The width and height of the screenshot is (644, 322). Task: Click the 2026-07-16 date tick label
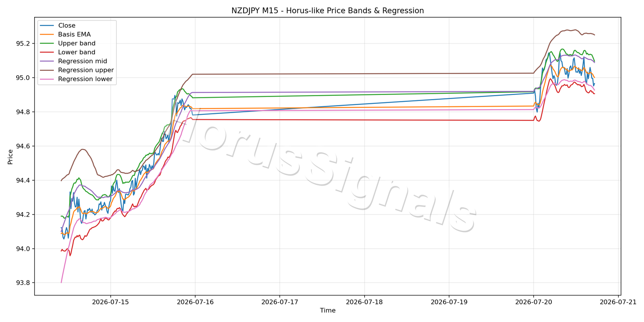point(195,302)
